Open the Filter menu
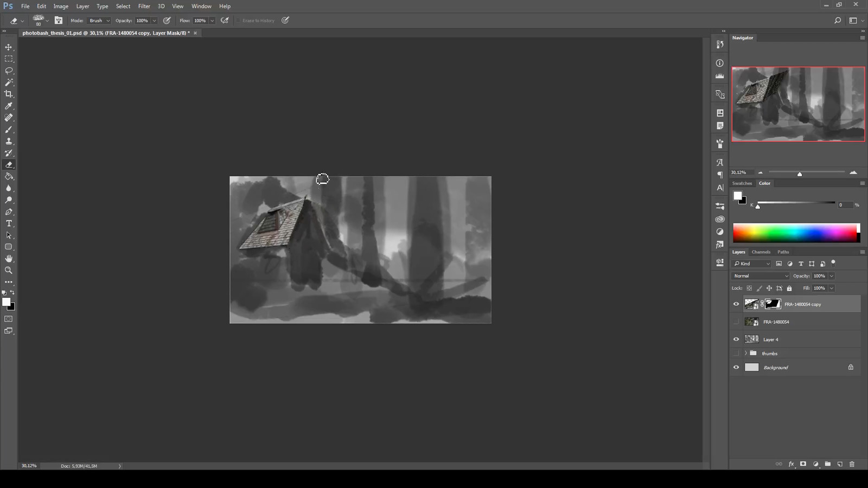Image resolution: width=868 pixels, height=488 pixels. (x=144, y=6)
